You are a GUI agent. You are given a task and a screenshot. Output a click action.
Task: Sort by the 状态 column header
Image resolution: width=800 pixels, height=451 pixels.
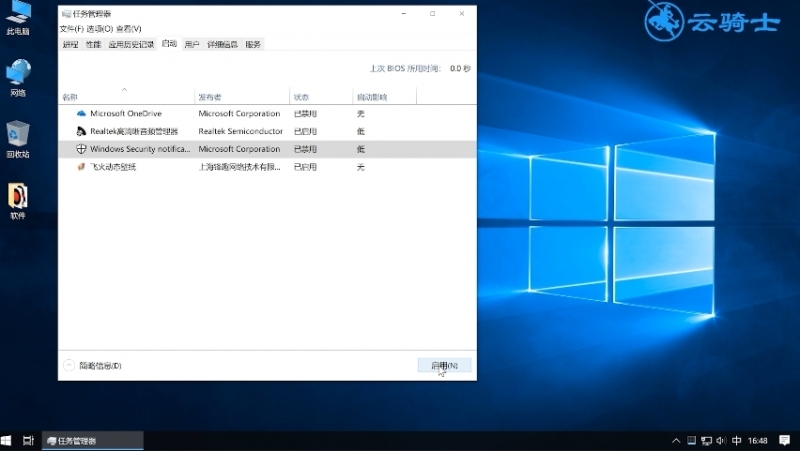coord(321,96)
